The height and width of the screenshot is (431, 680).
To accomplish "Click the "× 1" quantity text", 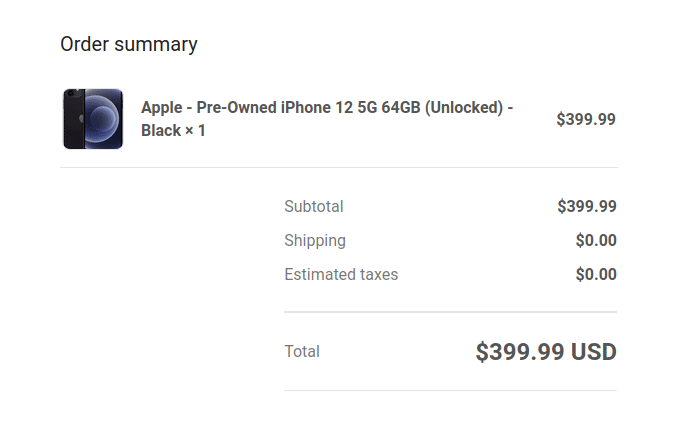I will [195, 131].
